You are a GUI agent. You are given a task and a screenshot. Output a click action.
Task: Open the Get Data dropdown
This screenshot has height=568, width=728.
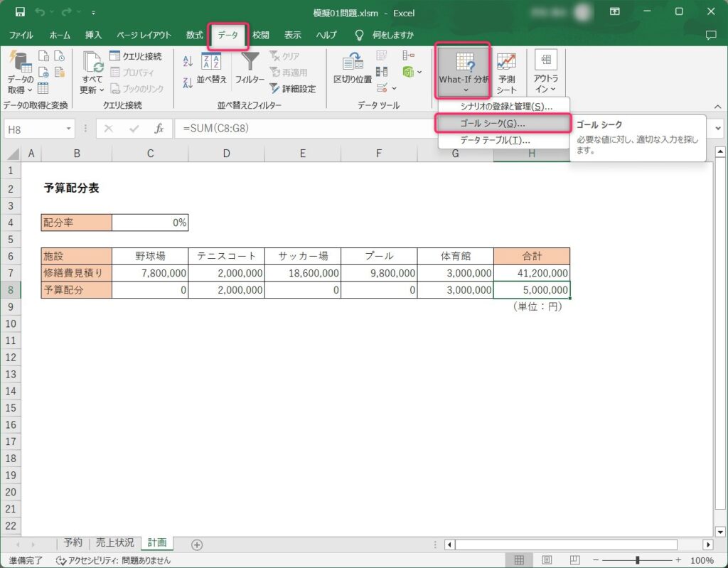[20, 75]
